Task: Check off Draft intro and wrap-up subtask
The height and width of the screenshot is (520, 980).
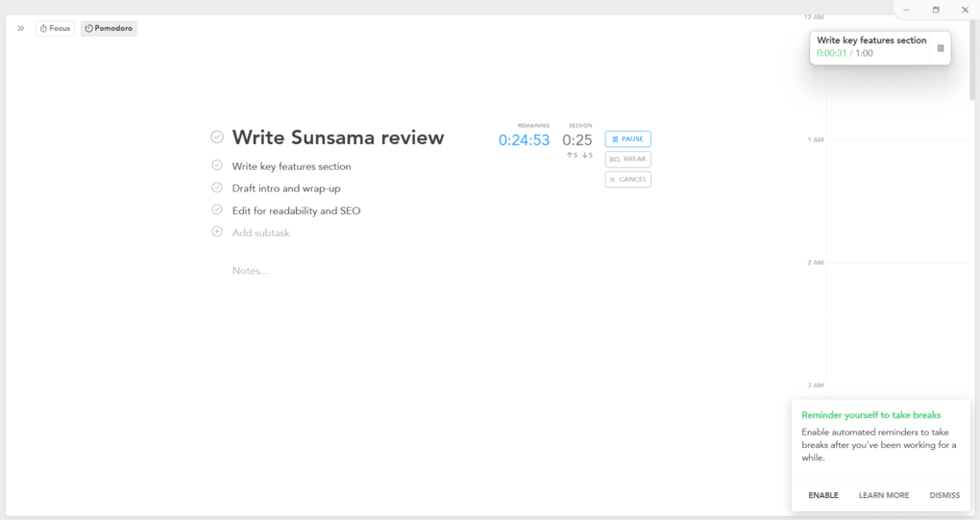Action: pos(217,187)
